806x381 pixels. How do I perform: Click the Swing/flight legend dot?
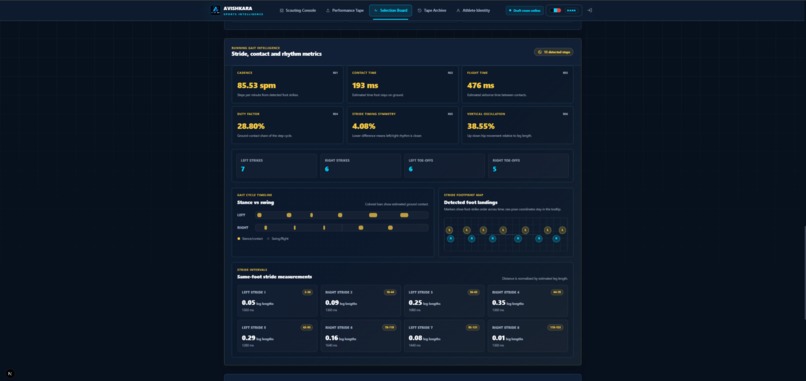click(x=268, y=239)
